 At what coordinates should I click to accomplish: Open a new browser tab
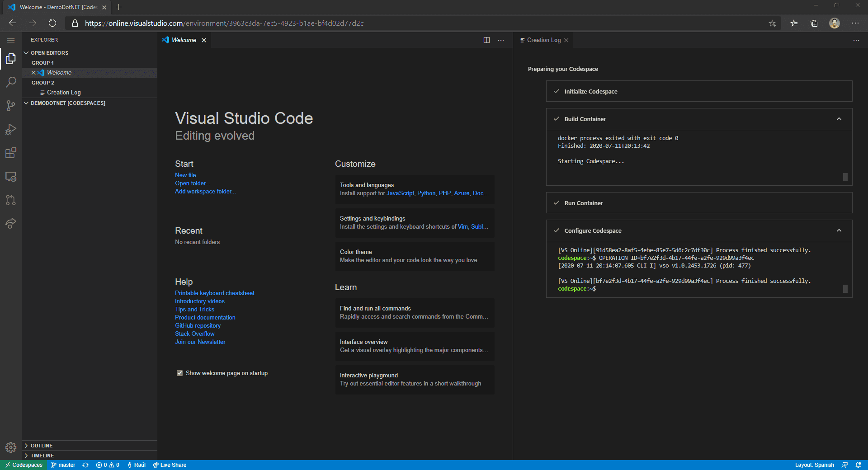tap(118, 7)
